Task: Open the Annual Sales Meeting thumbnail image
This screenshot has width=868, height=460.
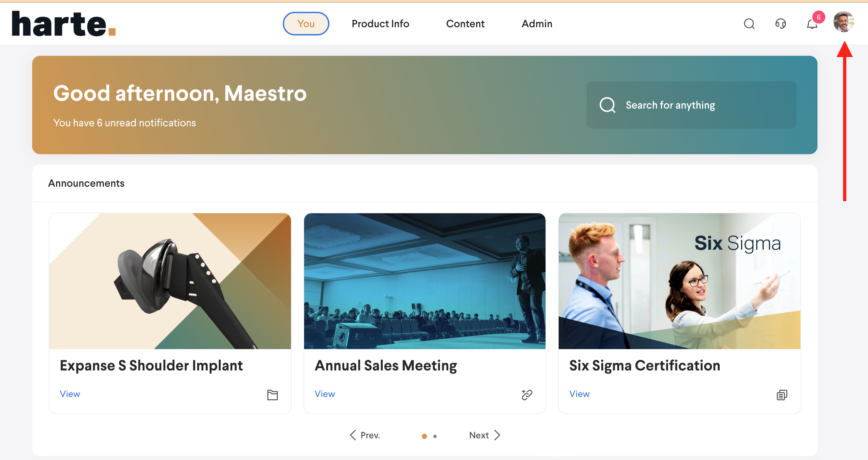Action: (x=424, y=281)
